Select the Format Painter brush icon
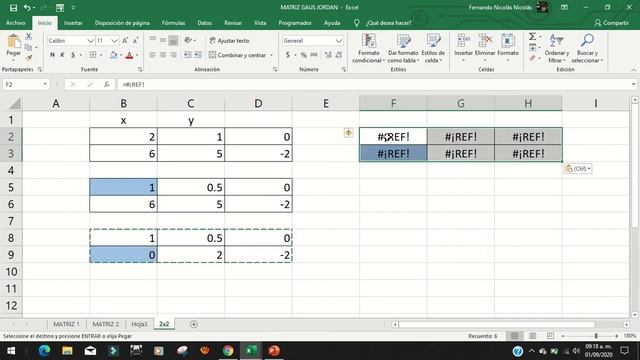Viewport: 640px width, 360px height. click(29, 58)
